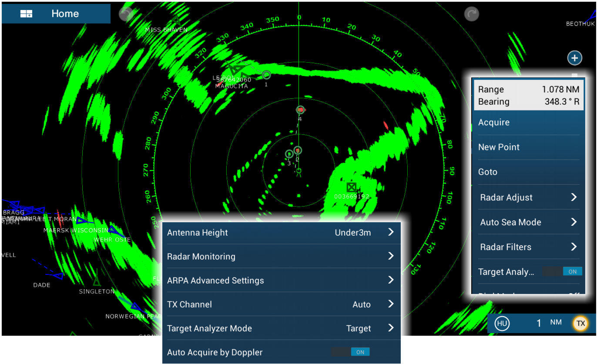Open TX Channel options chevron
The height and width of the screenshot is (364, 597).
[x=391, y=304]
